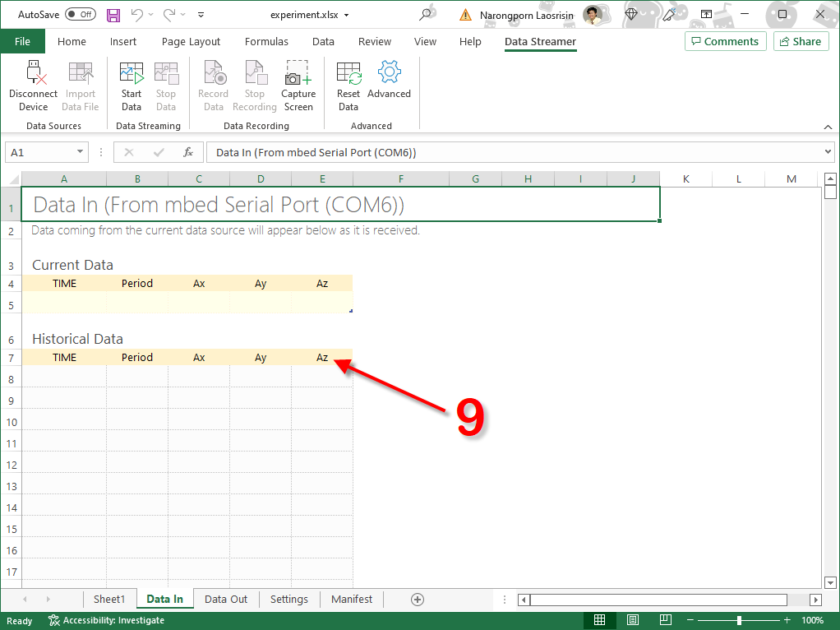Collapse the ribbon with the chevron
Viewport: 840px width, 630px height.
[x=828, y=127]
